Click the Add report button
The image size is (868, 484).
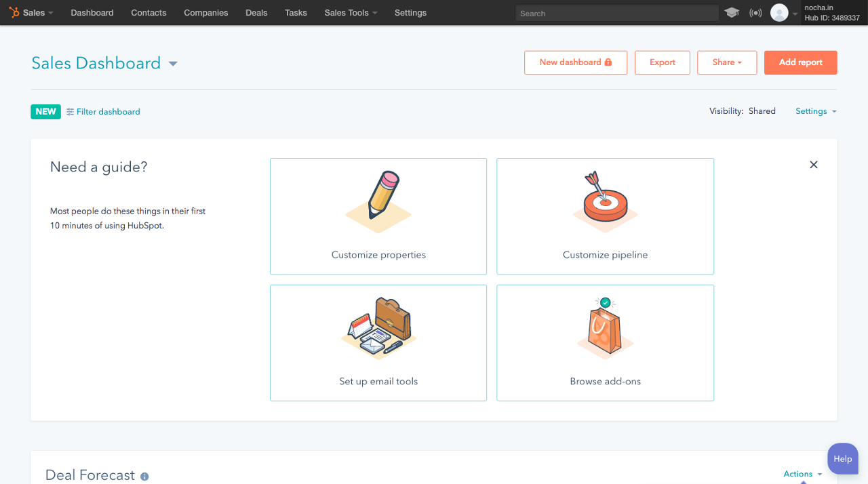[801, 62]
